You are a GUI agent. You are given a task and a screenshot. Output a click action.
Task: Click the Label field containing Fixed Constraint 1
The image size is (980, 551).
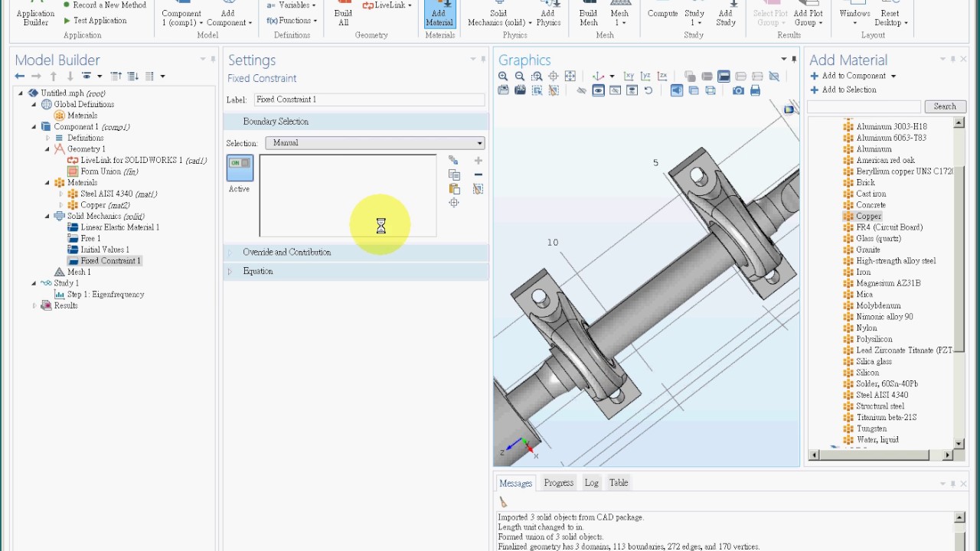pos(369,99)
